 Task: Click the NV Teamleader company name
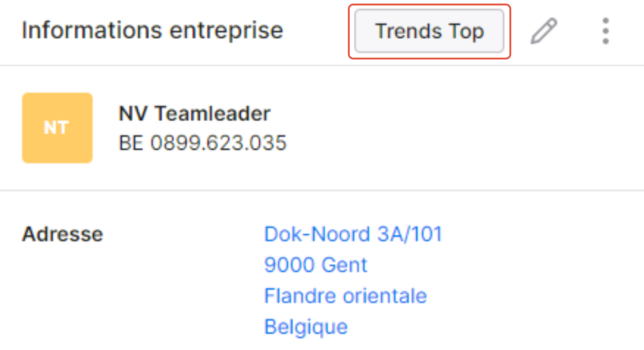click(194, 114)
